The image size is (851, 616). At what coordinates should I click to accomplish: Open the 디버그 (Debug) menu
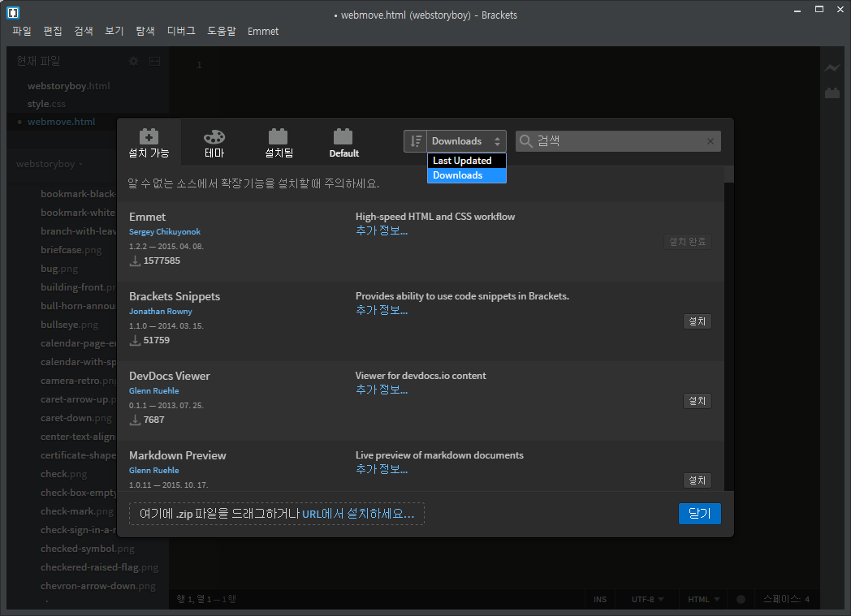(x=181, y=31)
